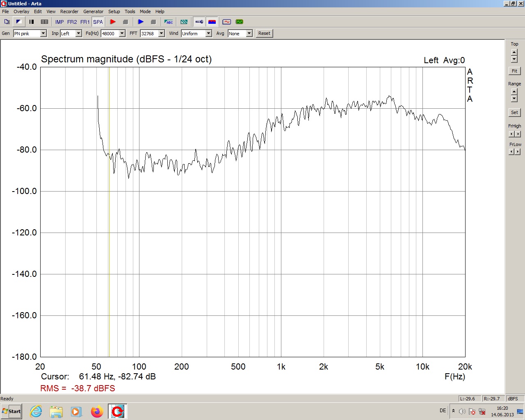Open the Gen signal type dropdown
525x420 pixels.
[x=43, y=34]
